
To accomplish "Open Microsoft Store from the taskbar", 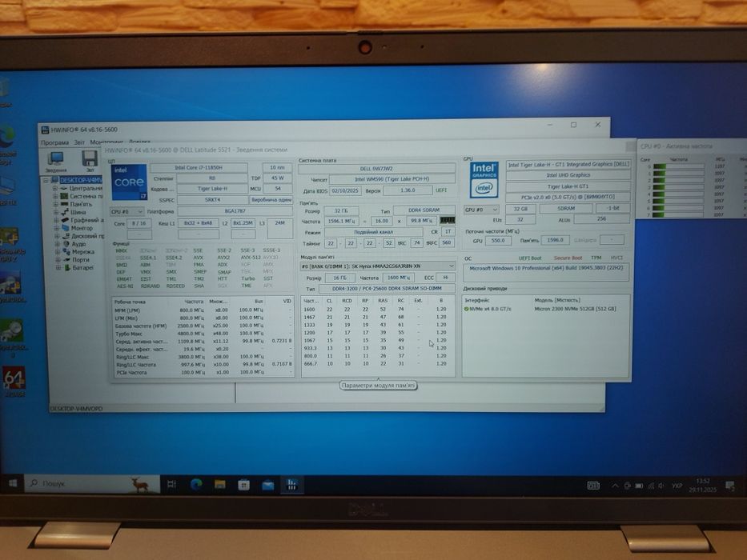I will point(243,485).
